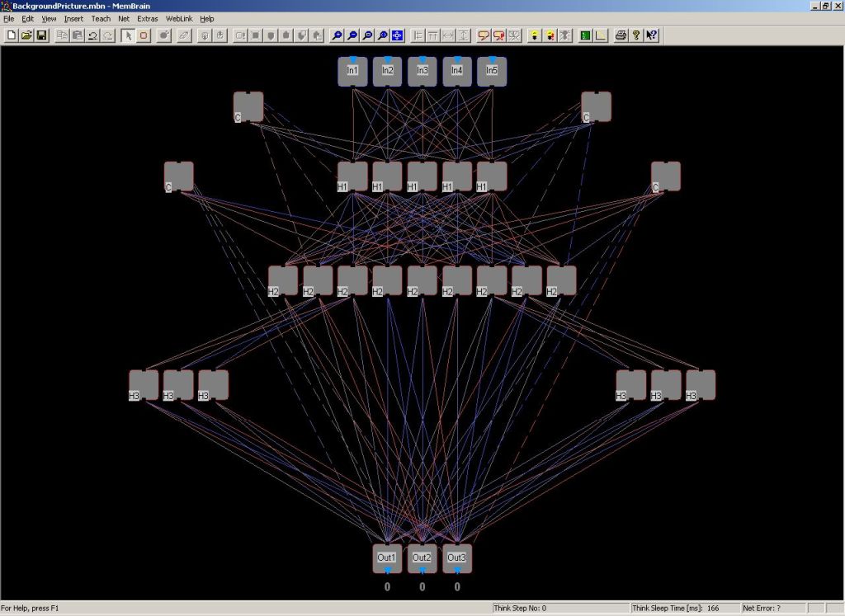
Task: Select the arrow pointer tool
Action: click(128, 35)
